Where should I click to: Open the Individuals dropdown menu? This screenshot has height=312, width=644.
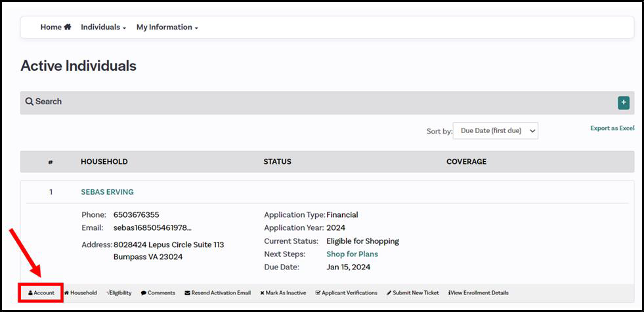click(103, 27)
